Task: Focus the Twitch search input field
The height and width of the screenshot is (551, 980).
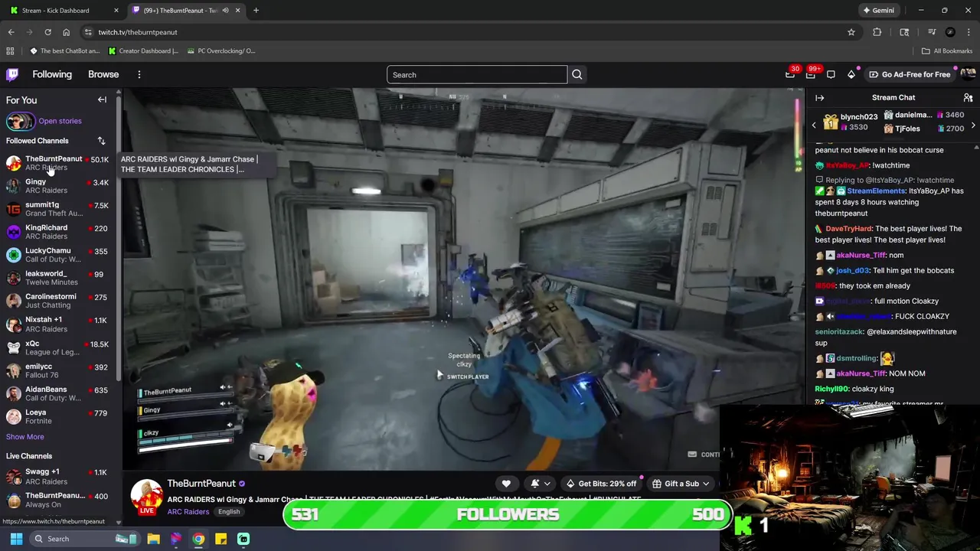Action: pyautogui.click(x=477, y=75)
